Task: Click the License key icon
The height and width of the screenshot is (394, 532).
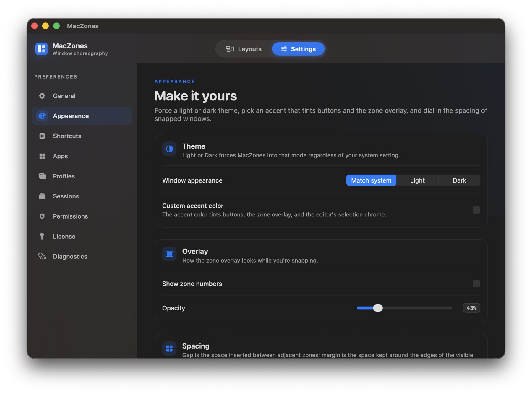Action: (x=42, y=236)
